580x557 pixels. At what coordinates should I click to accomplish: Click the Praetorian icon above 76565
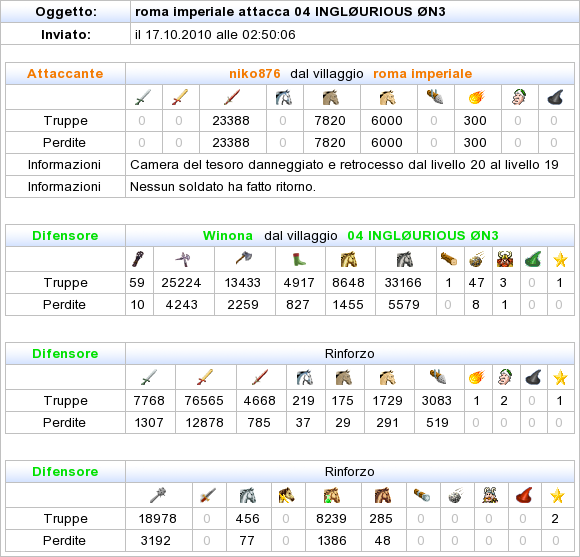[x=205, y=377]
